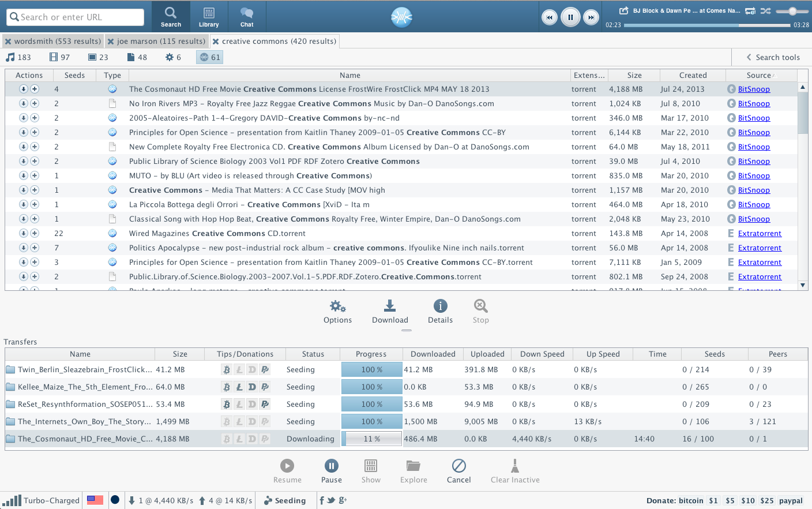812x509 pixels.
Task: Toggle shuffle playback mode
Action: coord(765,10)
